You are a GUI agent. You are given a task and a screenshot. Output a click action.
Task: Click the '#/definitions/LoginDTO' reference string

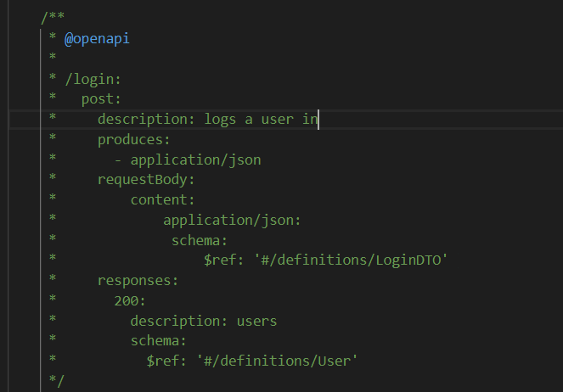pos(351,260)
